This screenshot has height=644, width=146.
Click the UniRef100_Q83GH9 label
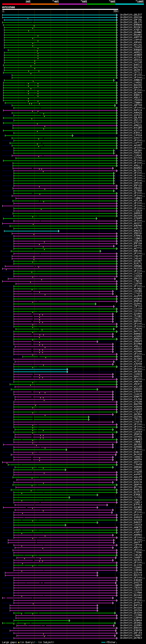(x=131, y=613)
